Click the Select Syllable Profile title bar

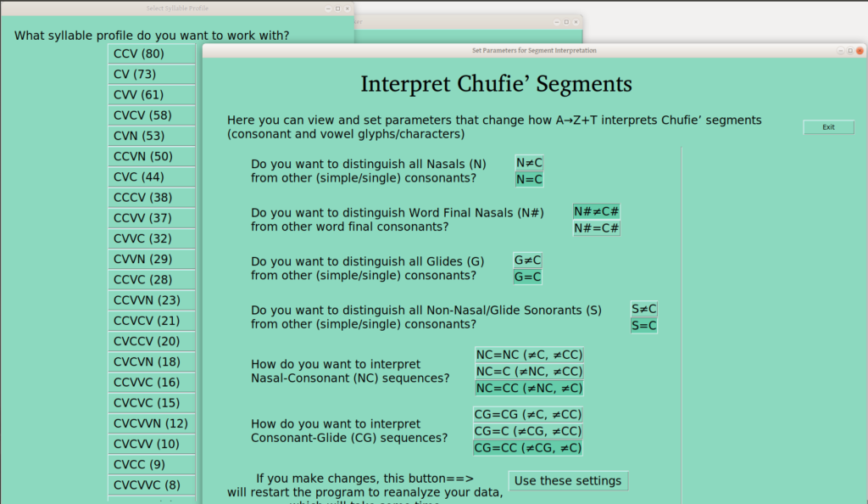[177, 8]
